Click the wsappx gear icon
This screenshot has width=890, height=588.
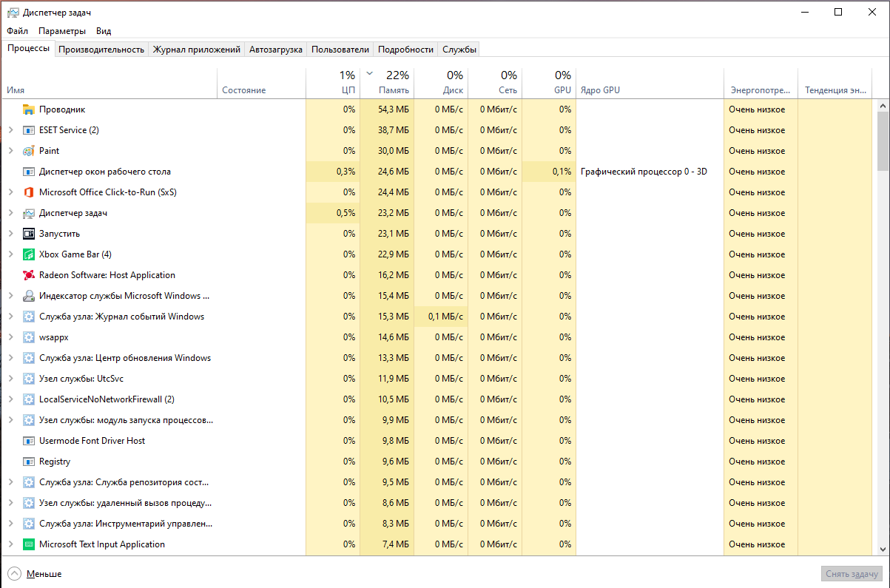[x=29, y=337]
